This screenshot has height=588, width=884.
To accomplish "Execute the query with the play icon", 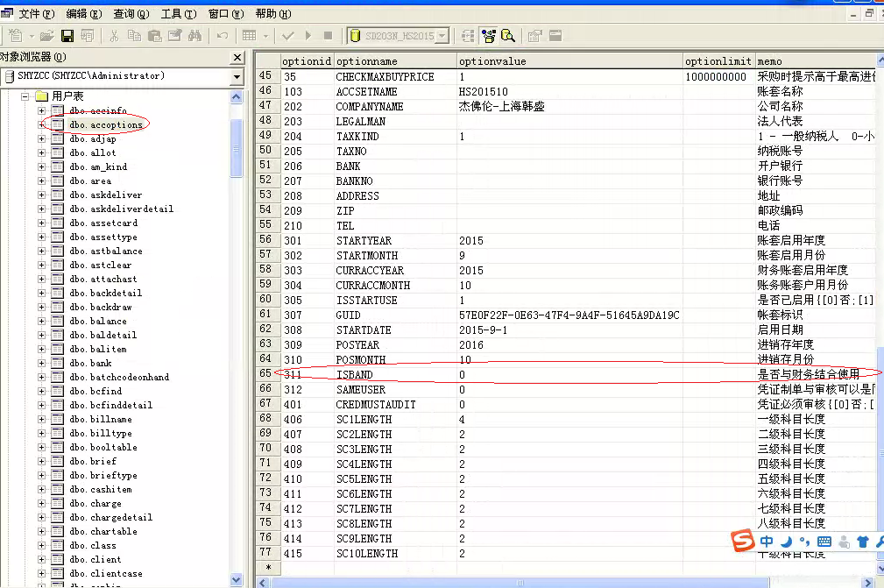I will (x=308, y=35).
